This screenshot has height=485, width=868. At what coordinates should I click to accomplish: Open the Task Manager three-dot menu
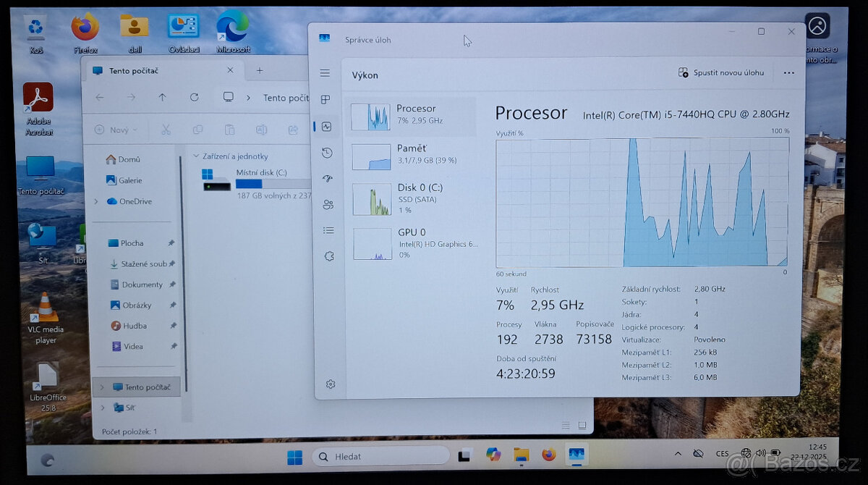point(789,72)
